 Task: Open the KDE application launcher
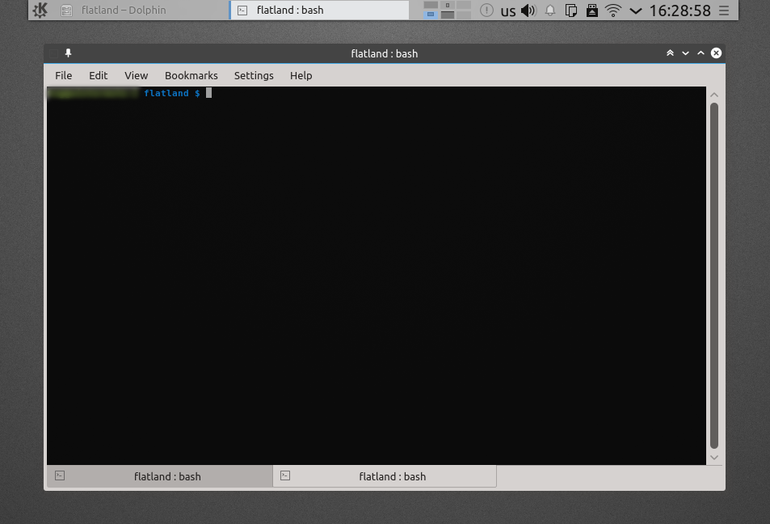pyautogui.click(x=40, y=10)
